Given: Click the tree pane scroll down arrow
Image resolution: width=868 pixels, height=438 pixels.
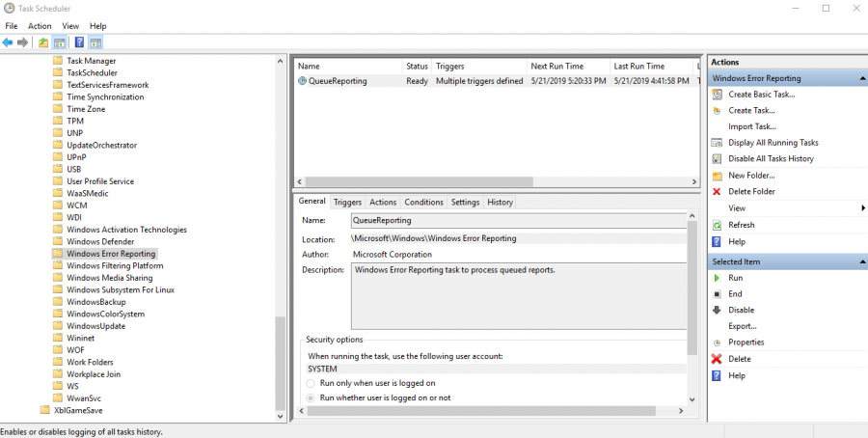Looking at the screenshot, I should coord(280,417).
